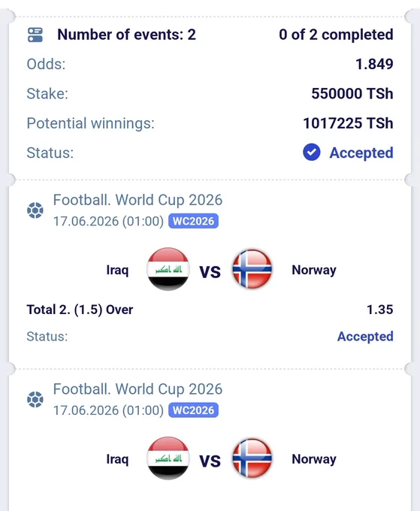Click the second Norway flag icon
The height and width of the screenshot is (511, 420).
click(x=252, y=458)
